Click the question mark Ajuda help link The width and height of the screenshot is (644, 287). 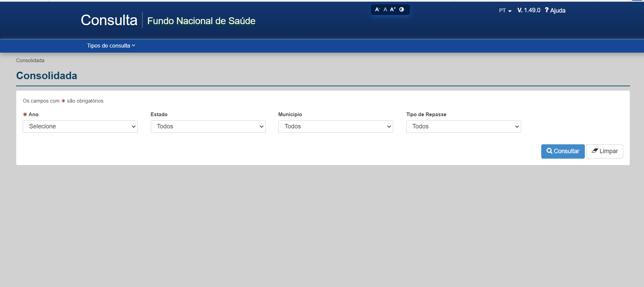coord(555,11)
